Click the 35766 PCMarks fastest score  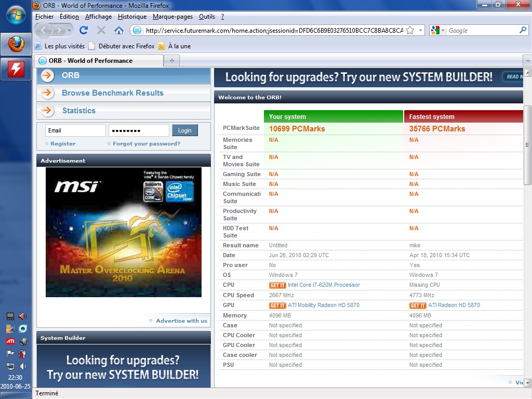(437, 129)
